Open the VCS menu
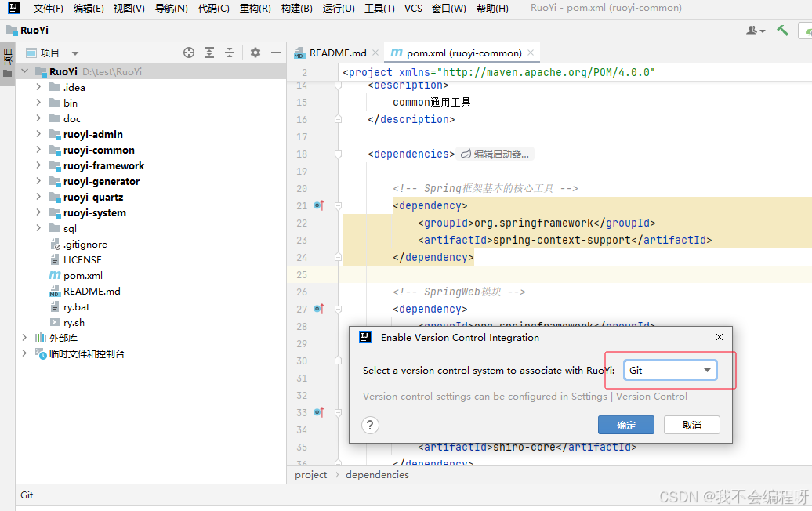The image size is (812, 511). point(413,9)
